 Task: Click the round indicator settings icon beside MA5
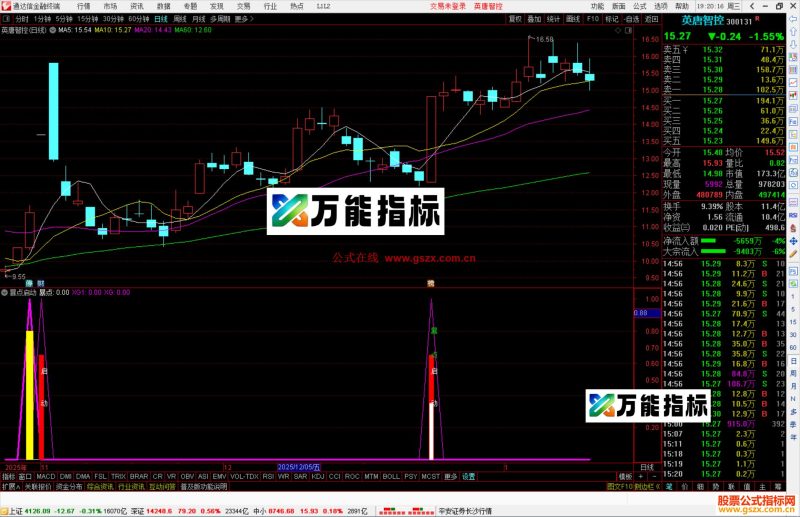[x=53, y=30]
